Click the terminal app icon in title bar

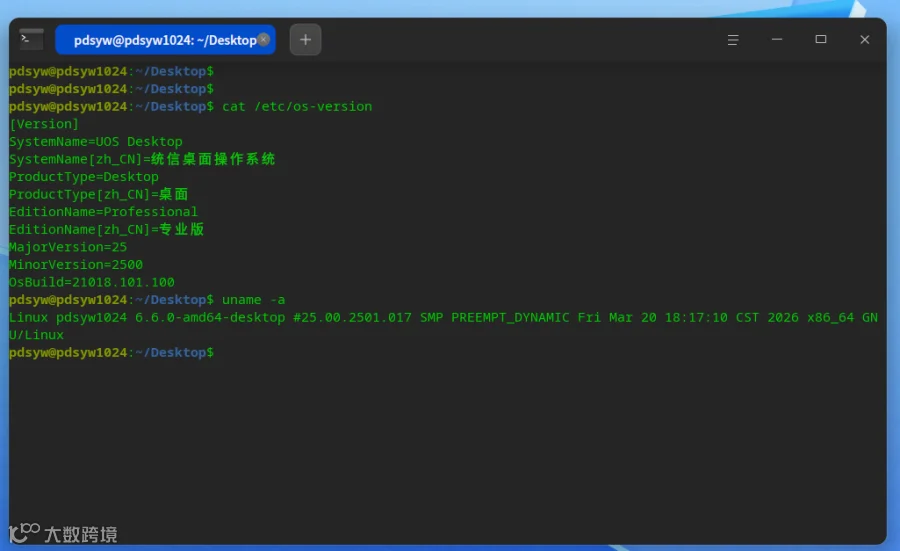pos(31,39)
